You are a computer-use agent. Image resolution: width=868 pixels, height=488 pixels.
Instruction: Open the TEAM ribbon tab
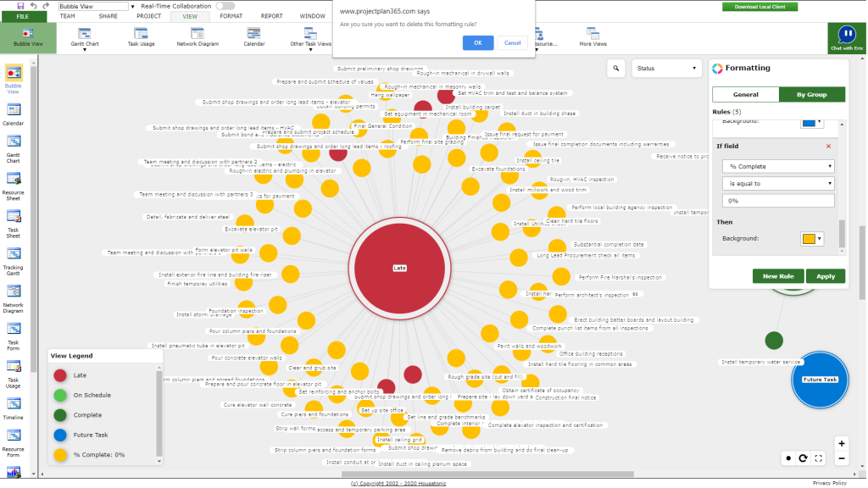coord(68,16)
